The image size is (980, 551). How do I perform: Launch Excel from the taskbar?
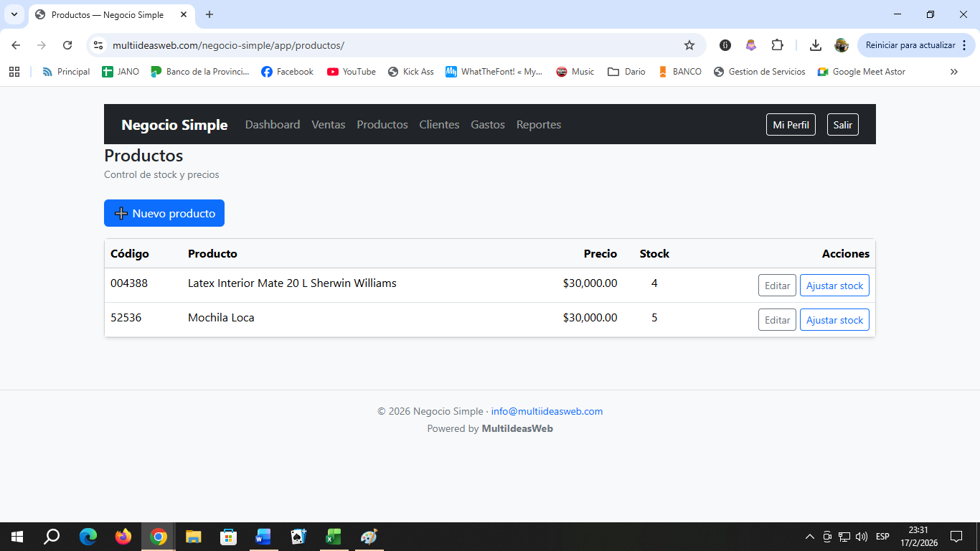coord(333,536)
